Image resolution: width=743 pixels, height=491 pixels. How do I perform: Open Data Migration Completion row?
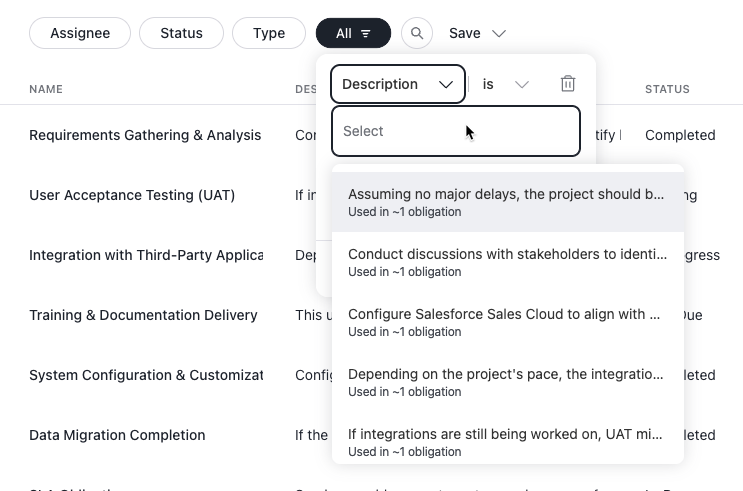tap(117, 435)
